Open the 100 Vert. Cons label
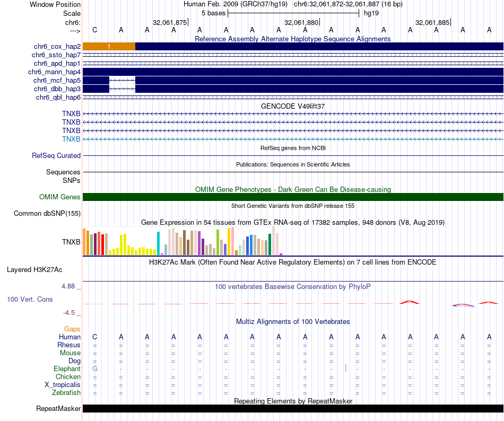This screenshot has height=421, width=504. click(x=30, y=299)
